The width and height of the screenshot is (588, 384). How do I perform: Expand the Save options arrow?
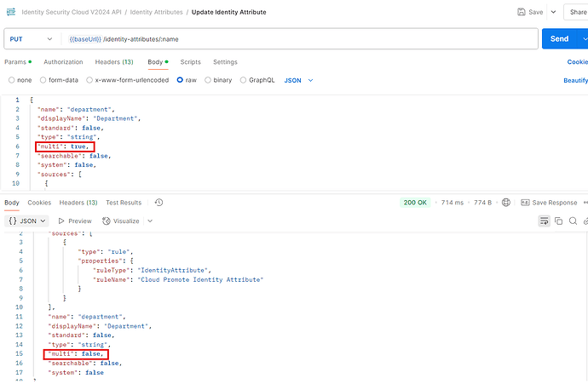pos(553,13)
